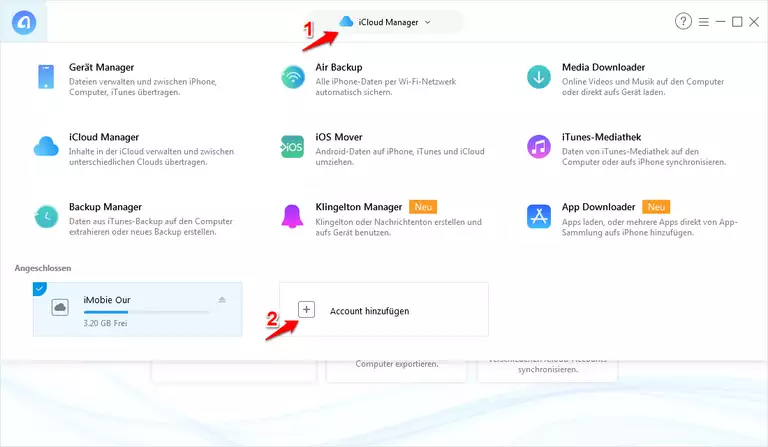Open iOS Mover via its green icon
The height and width of the screenshot is (447, 768).
(x=292, y=147)
